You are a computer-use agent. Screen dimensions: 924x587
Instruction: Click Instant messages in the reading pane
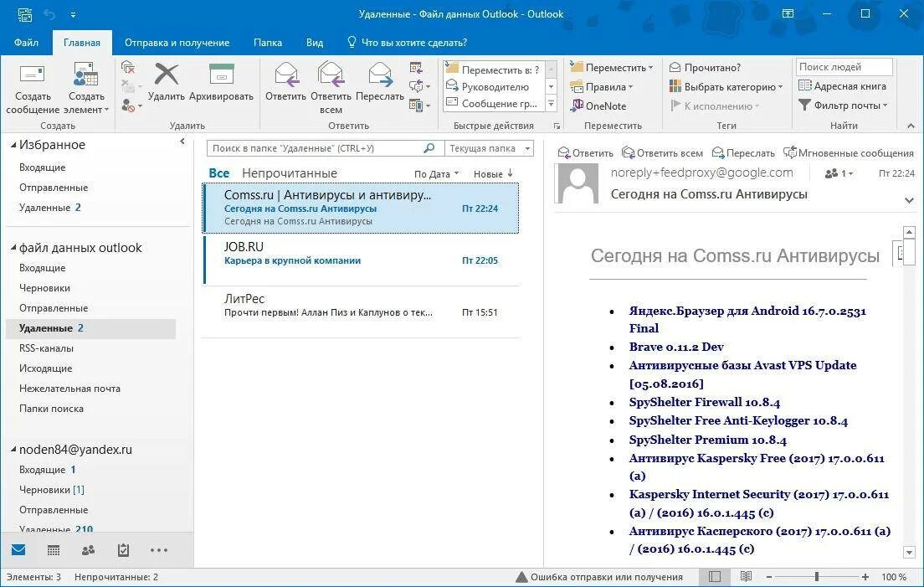point(848,153)
